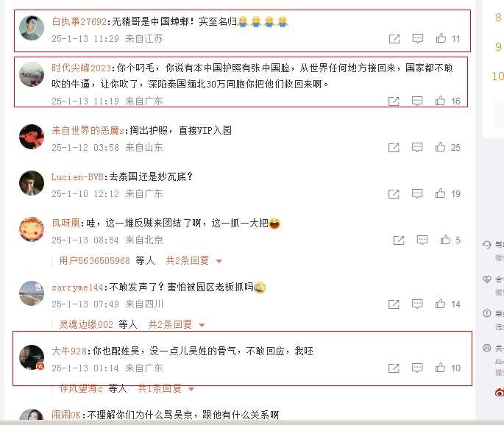Viewport: 504px width, 425px height.
Task: Click reply icon on 白执事27692's comment
Action: [418, 38]
